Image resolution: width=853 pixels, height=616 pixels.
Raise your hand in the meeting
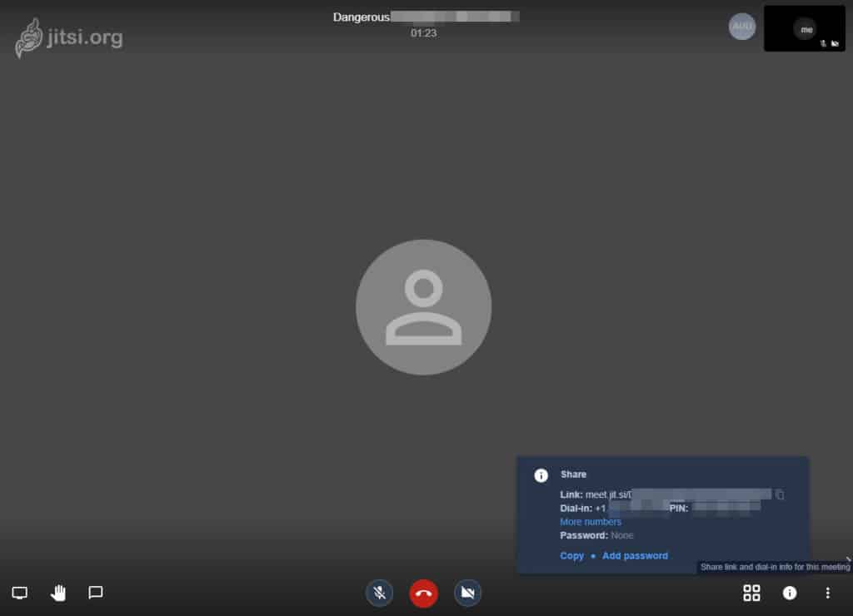point(58,593)
